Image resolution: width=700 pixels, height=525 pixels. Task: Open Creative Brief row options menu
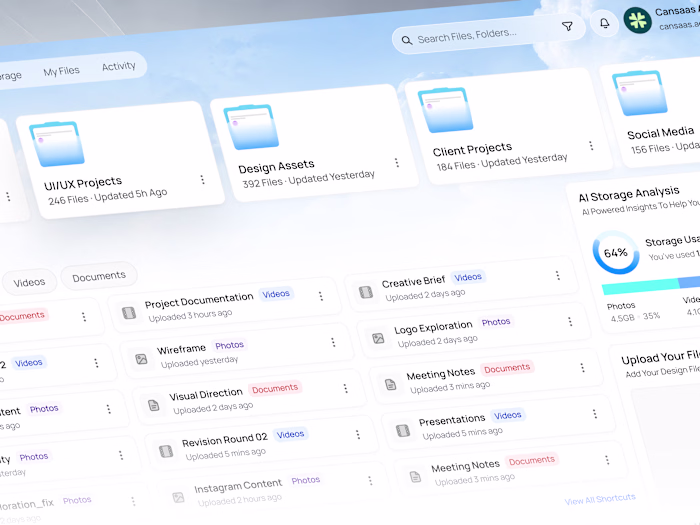pyautogui.click(x=558, y=275)
